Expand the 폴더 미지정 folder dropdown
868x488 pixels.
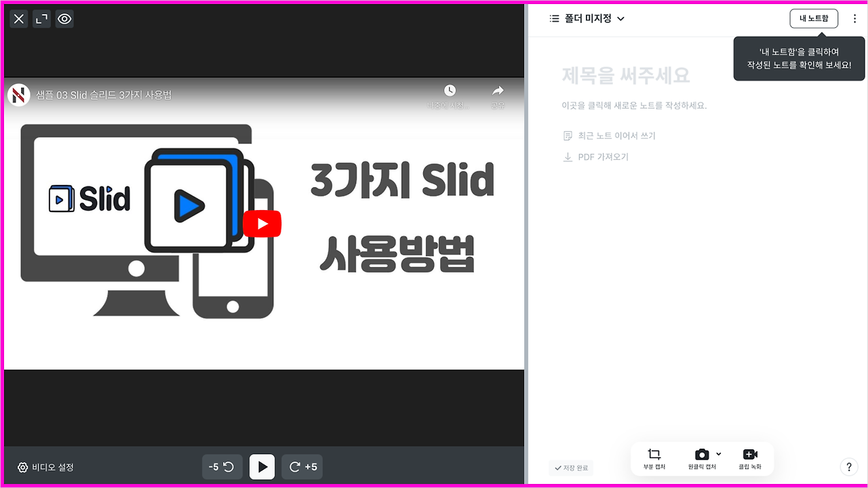[x=623, y=18]
